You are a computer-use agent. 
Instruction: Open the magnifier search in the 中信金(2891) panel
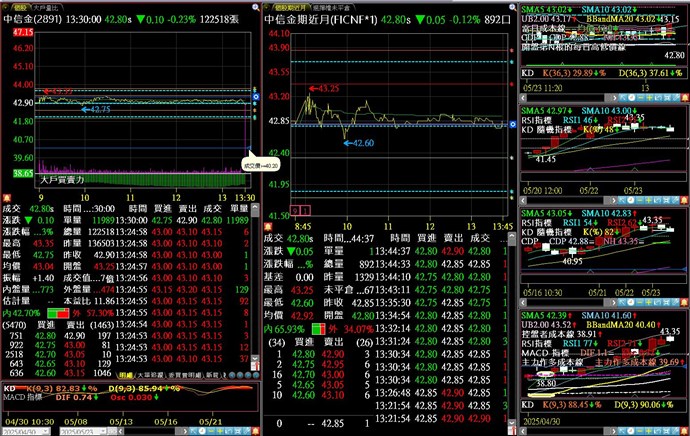click(256, 7)
